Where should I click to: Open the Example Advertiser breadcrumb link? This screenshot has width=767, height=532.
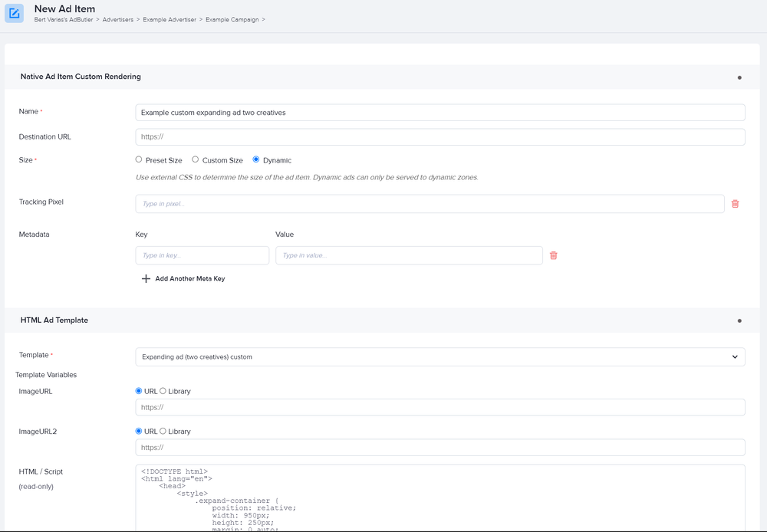pos(170,20)
